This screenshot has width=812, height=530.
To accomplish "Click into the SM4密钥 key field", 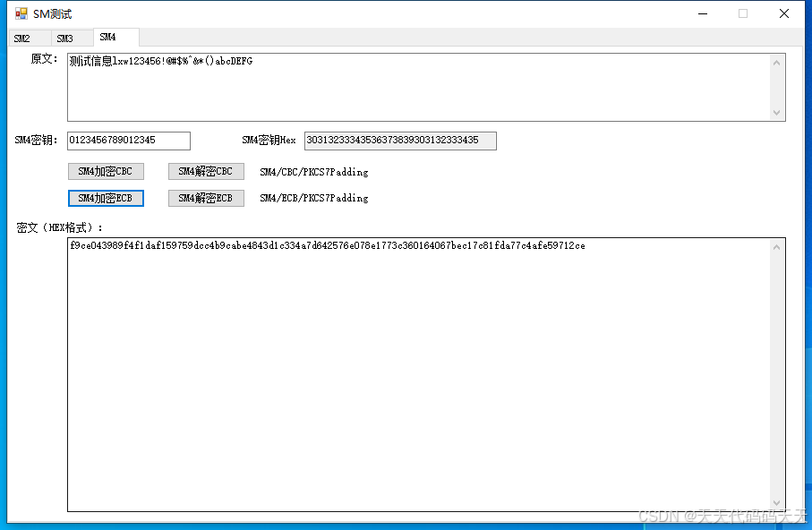I will point(129,141).
